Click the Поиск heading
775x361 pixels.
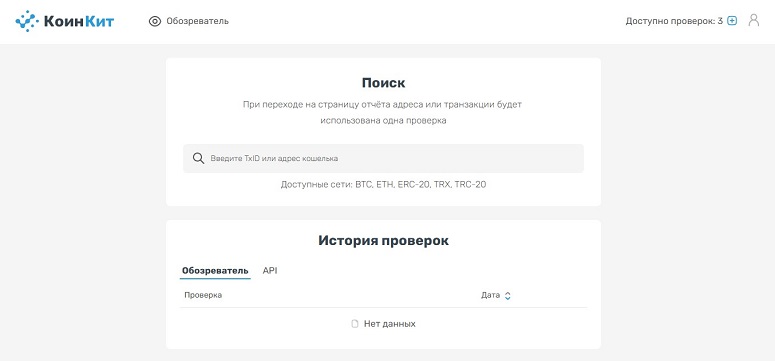(x=384, y=83)
